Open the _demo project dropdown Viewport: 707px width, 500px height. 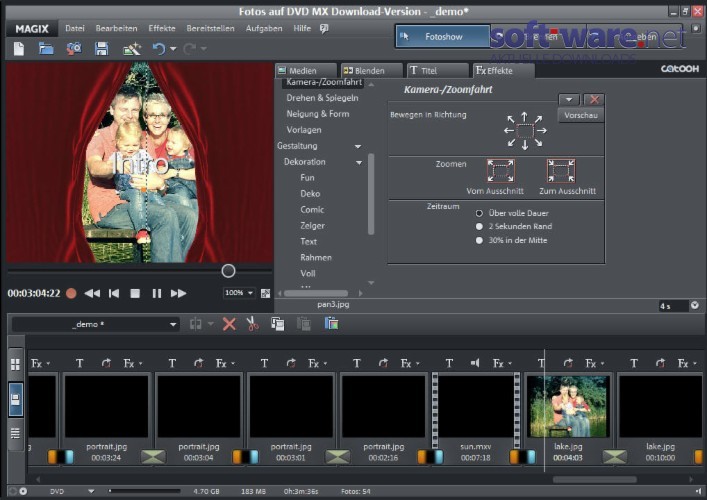pyautogui.click(x=173, y=324)
